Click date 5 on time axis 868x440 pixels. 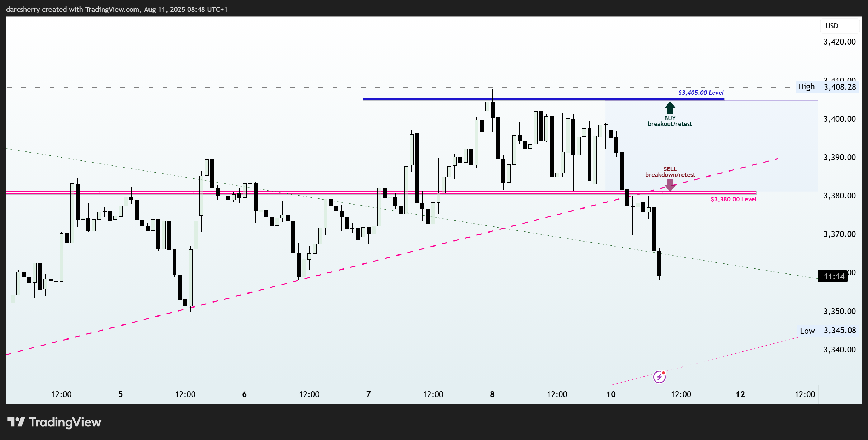pos(121,394)
